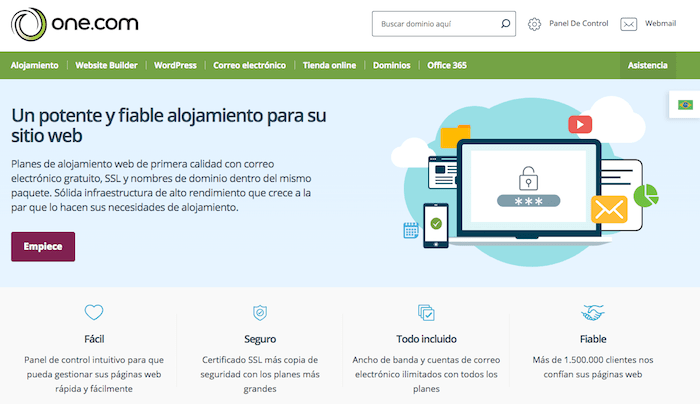The height and width of the screenshot is (404, 700).
Task: Click the phone with green checkmark
Action: click(x=436, y=225)
